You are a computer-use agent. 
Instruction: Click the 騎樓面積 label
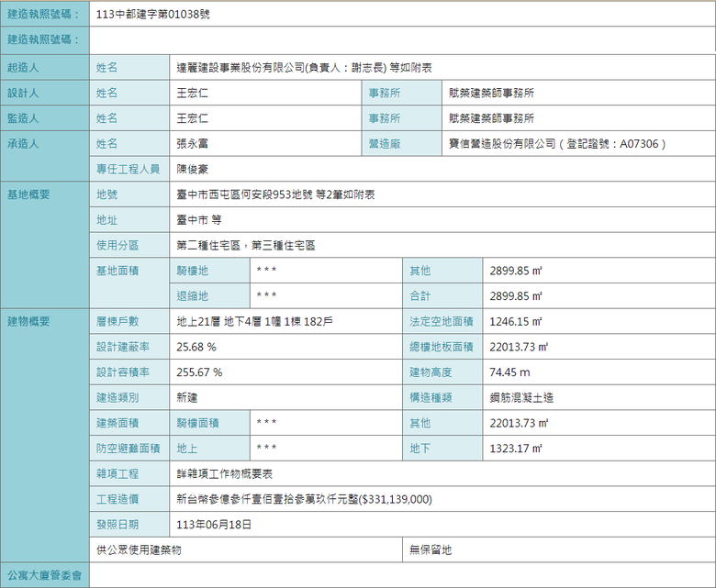197,423
